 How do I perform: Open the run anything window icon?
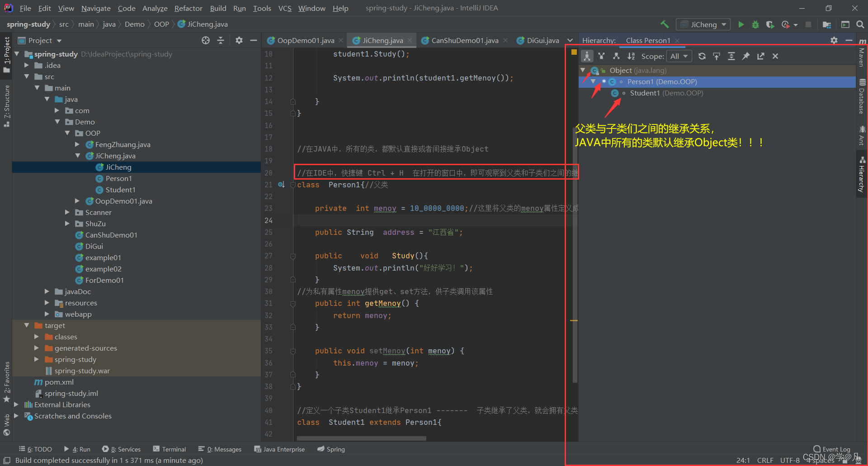pyautogui.click(x=845, y=24)
